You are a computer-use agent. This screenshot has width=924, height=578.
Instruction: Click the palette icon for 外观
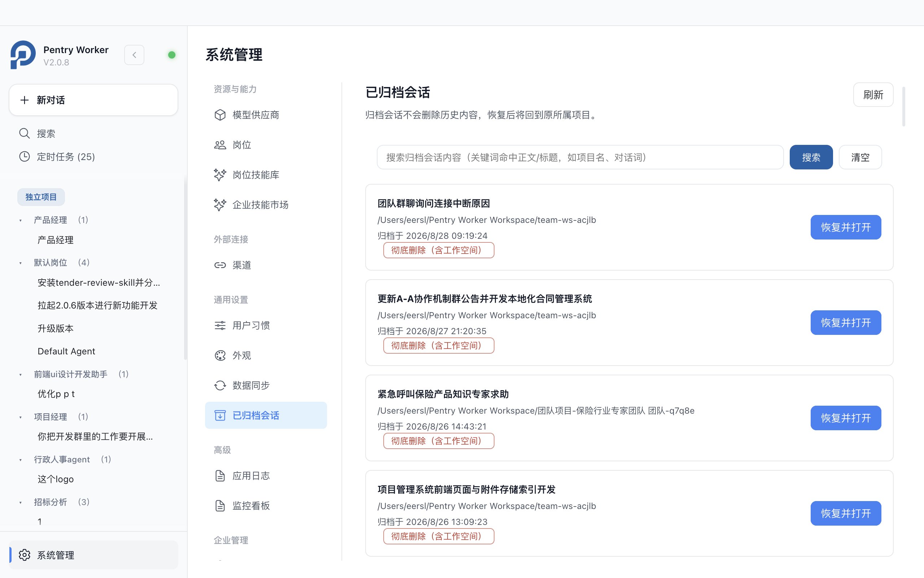[220, 355]
